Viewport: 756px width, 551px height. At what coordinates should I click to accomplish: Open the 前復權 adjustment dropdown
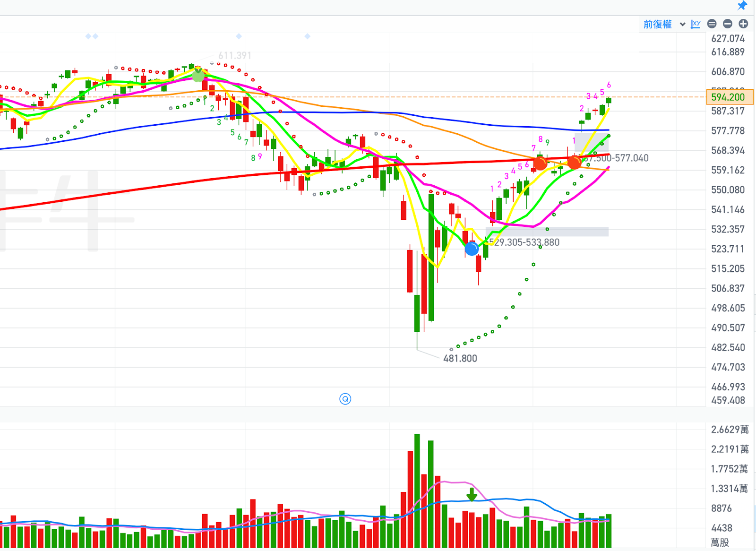(x=664, y=24)
